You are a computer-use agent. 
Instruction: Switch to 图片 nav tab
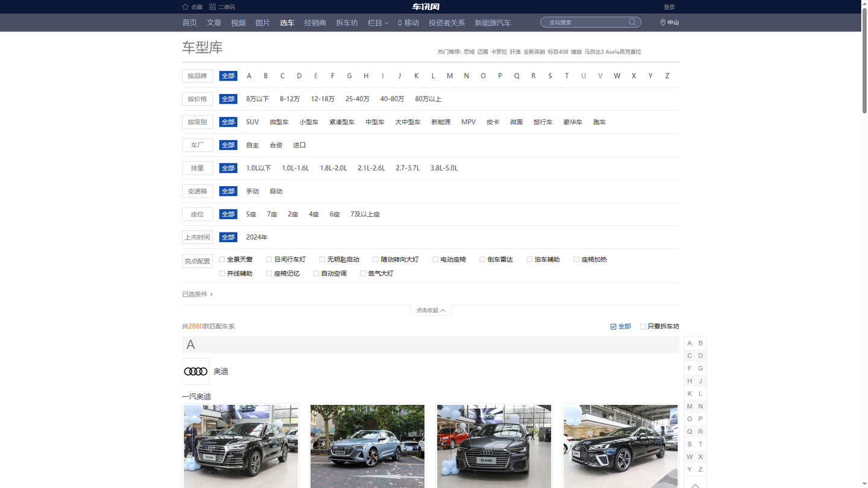(263, 23)
